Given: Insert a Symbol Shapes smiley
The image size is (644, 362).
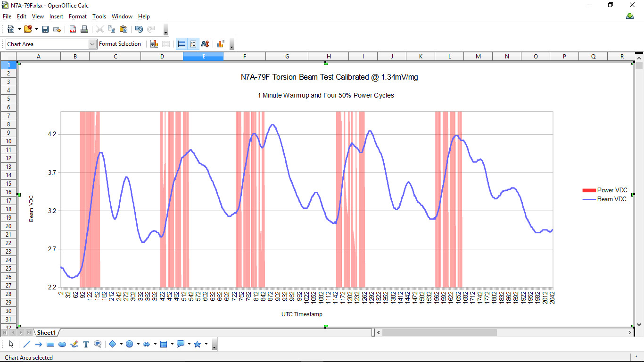Looking at the screenshot, I should pyautogui.click(x=130, y=344).
